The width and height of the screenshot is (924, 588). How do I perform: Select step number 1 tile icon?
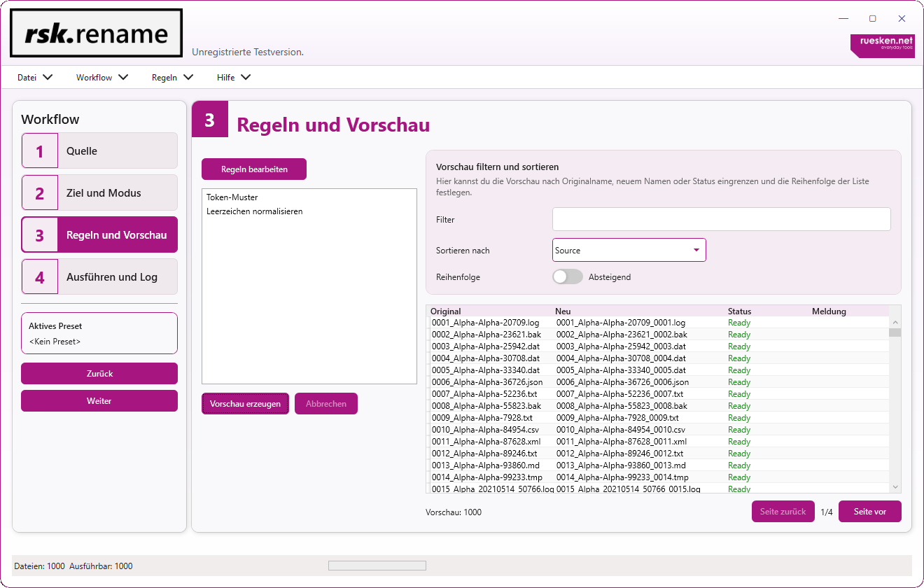[x=40, y=151]
